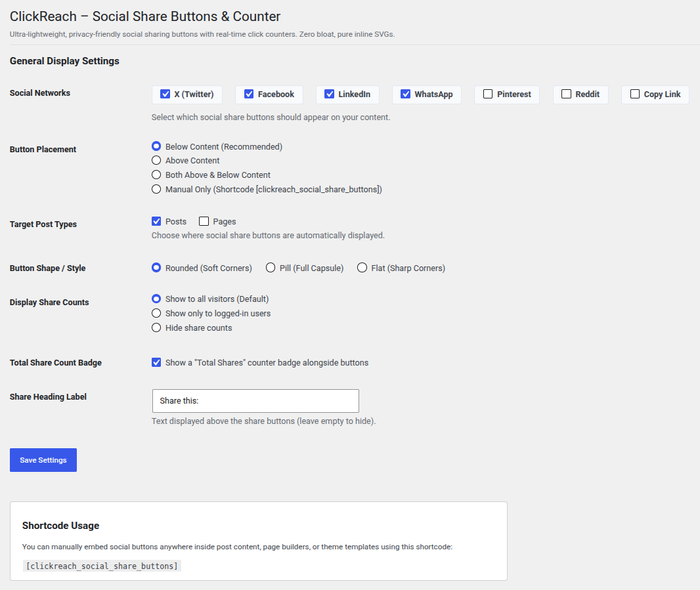Toggle the Total Shares counter badge checkbox
The image size is (700, 590).
pos(156,362)
